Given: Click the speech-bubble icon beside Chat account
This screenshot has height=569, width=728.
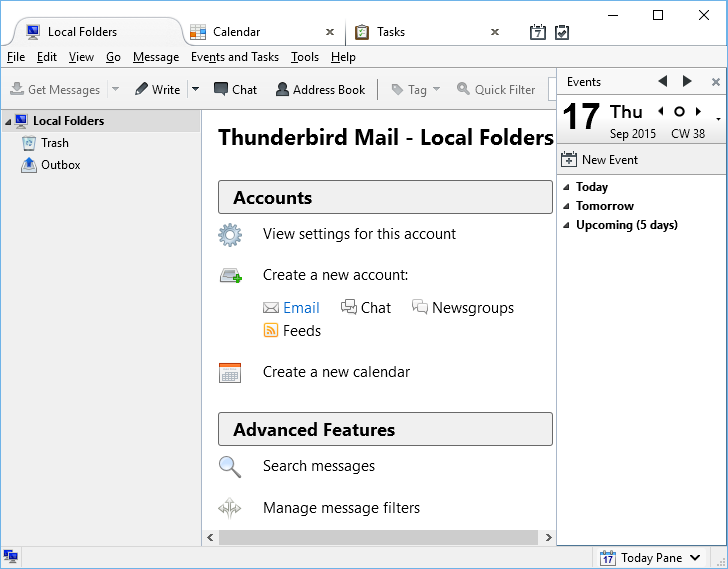Looking at the screenshot, I should point(349,307).
